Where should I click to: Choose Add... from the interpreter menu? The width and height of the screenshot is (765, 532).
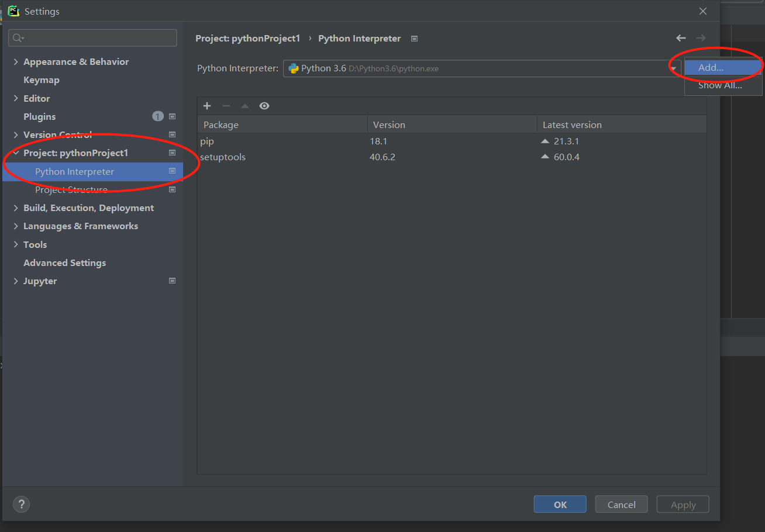click(x=723, y=67)
